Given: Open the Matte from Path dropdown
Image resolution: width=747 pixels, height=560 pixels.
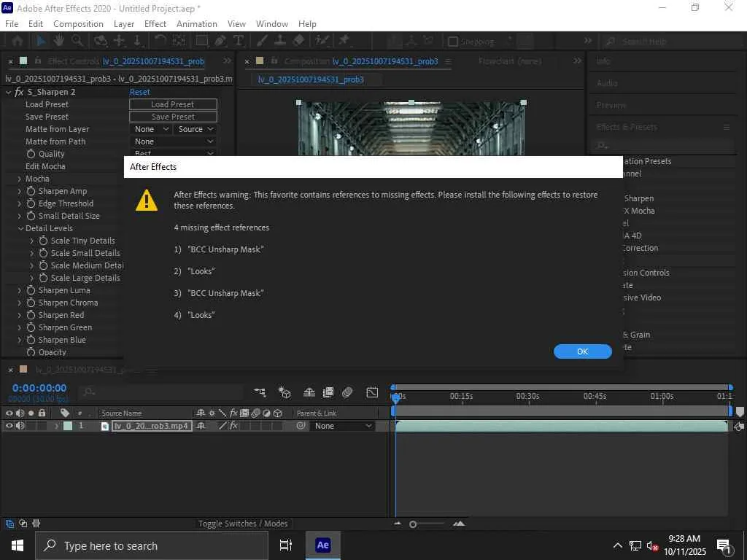Looking at the screenshot, I should (x=174, y=141).
